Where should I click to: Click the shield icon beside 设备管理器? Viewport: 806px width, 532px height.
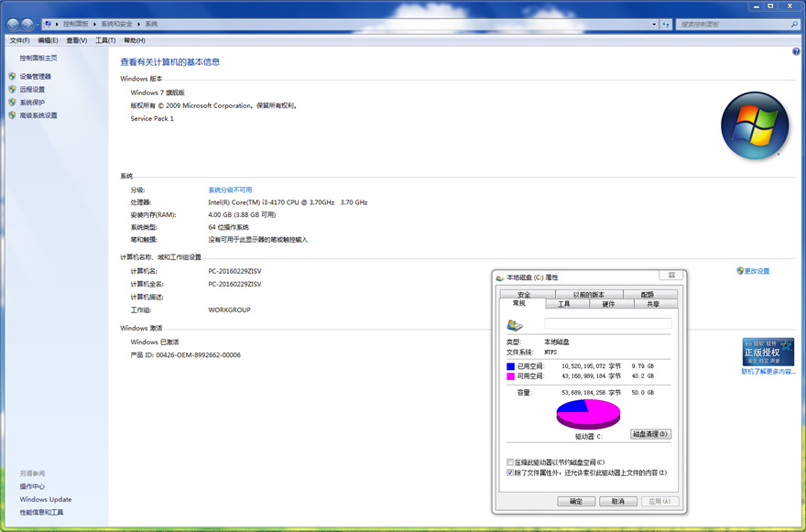tap(12, 76)
